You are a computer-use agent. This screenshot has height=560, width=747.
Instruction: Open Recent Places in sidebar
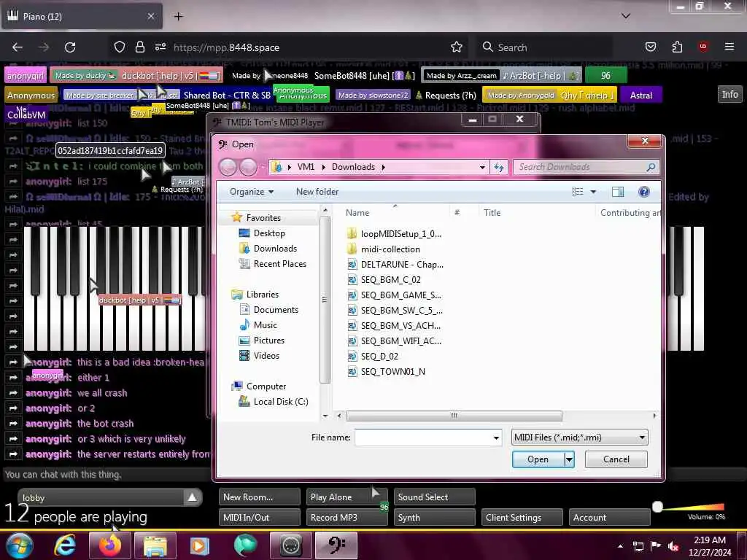pyautogui.click(x=279, y=264)
